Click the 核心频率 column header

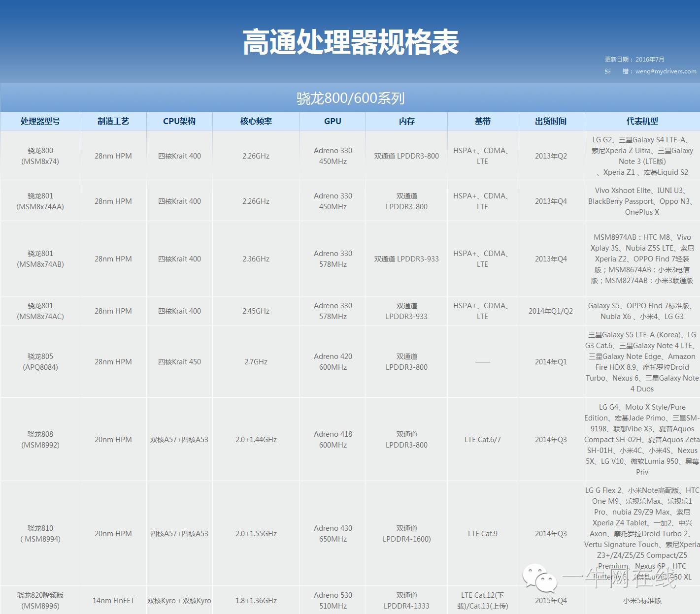point(256,121)
